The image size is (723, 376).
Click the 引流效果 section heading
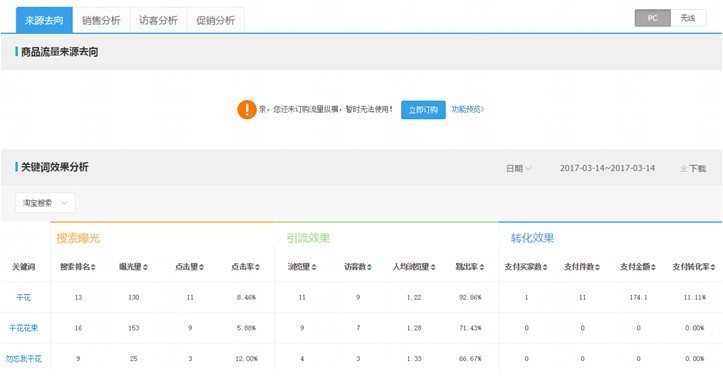308,238
